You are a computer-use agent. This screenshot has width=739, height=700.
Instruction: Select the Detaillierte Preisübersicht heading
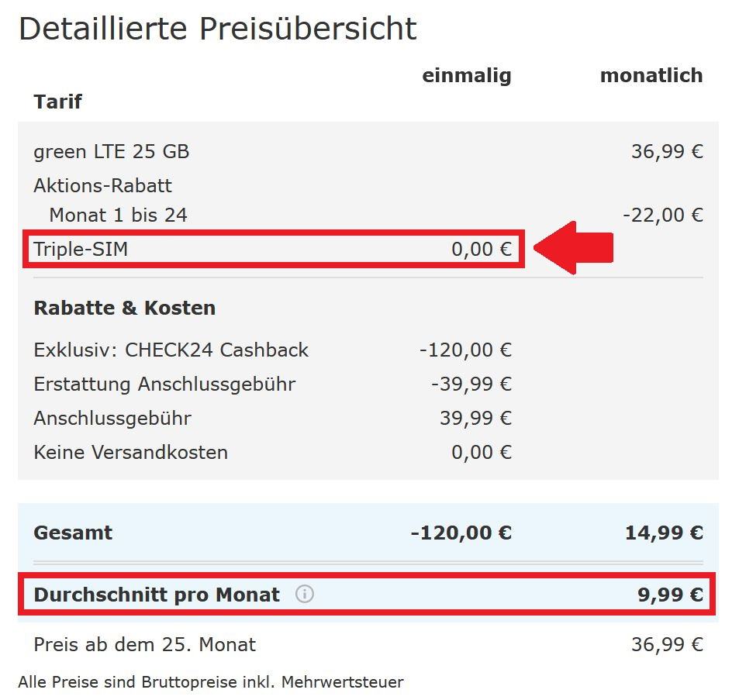(x=217, y=29)
